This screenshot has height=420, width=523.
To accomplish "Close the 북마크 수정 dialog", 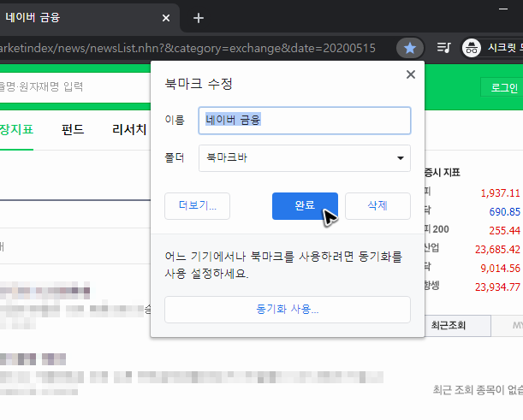I will pos(411,74).
